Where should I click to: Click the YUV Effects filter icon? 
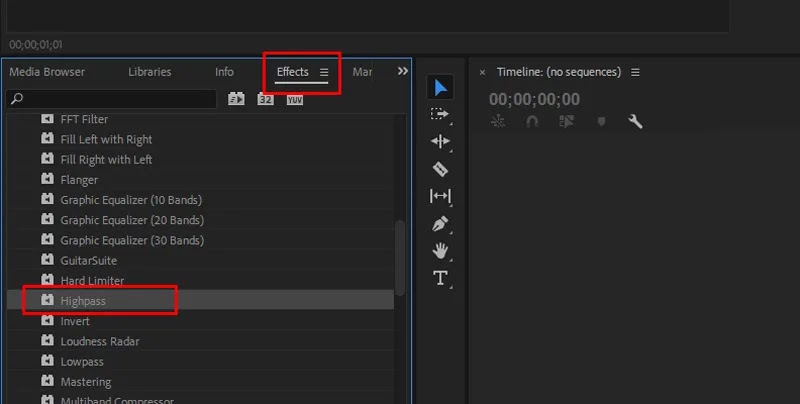(x=295, y=99)
